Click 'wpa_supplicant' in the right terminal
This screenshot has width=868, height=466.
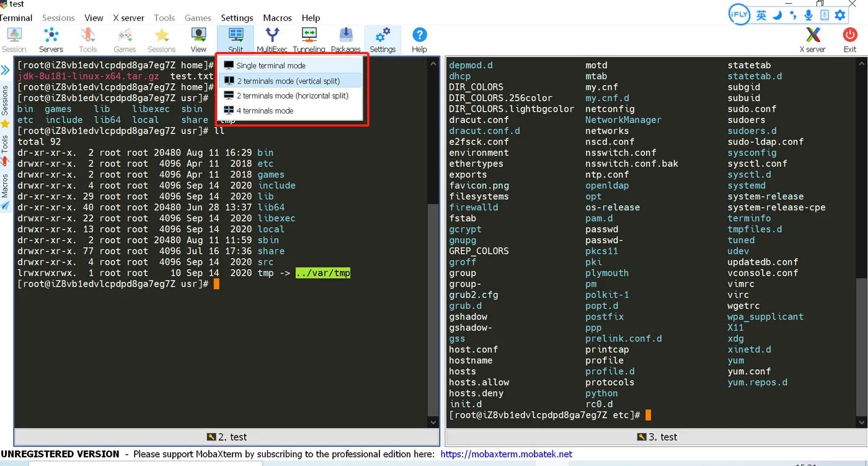click(x=766, y=316)
